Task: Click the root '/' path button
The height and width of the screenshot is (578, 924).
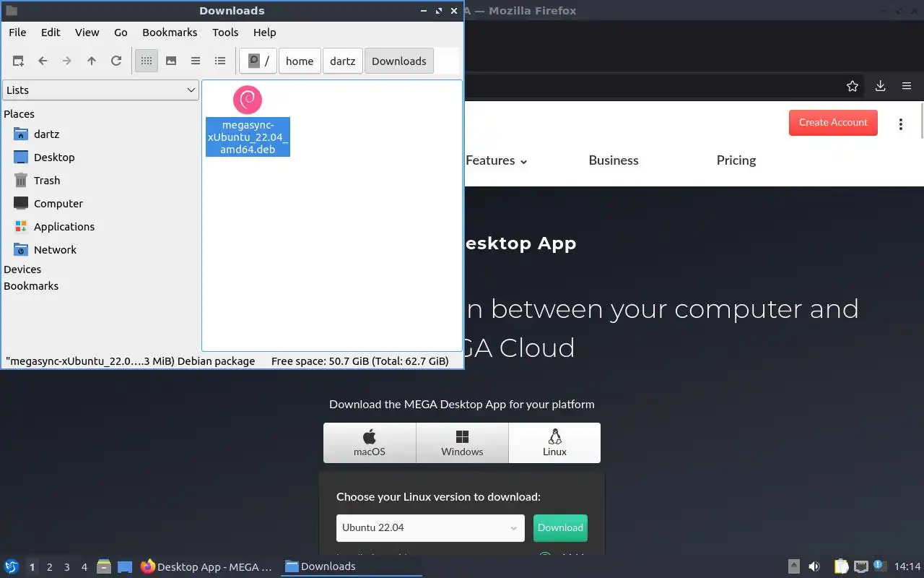Action: [x=258, y=61]
